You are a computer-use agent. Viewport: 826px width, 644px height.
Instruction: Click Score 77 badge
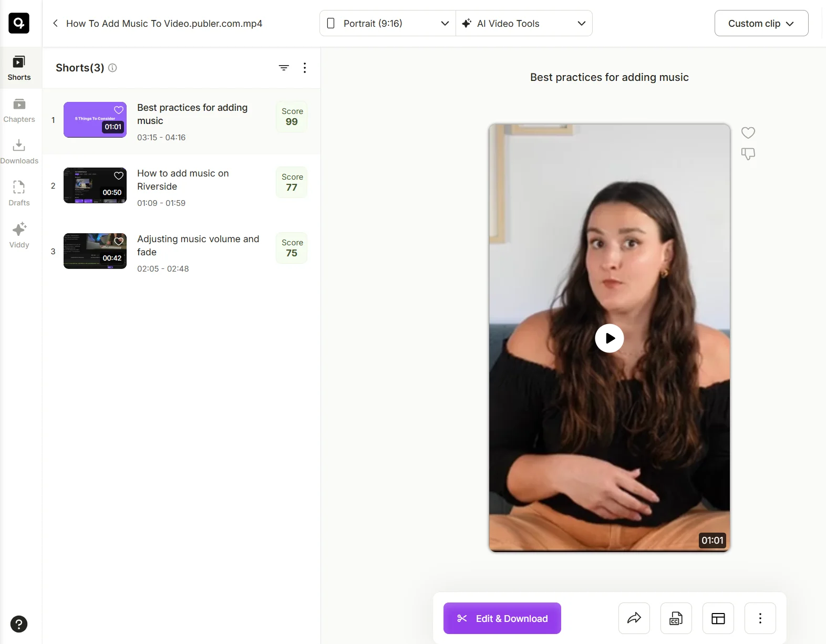tap(292, 182)
